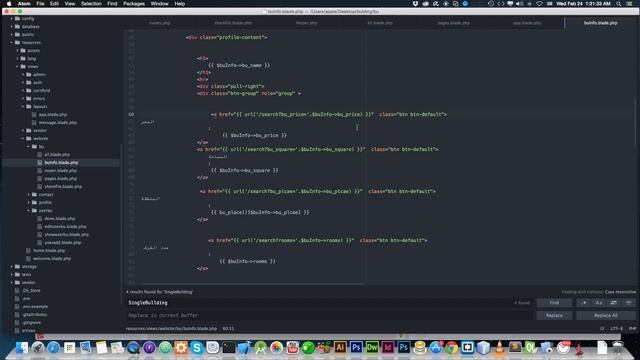Toggle case sensitivity (Aa) in find panel
The image size is (640, 360).
pyautogui.click(x=599, y=302)
